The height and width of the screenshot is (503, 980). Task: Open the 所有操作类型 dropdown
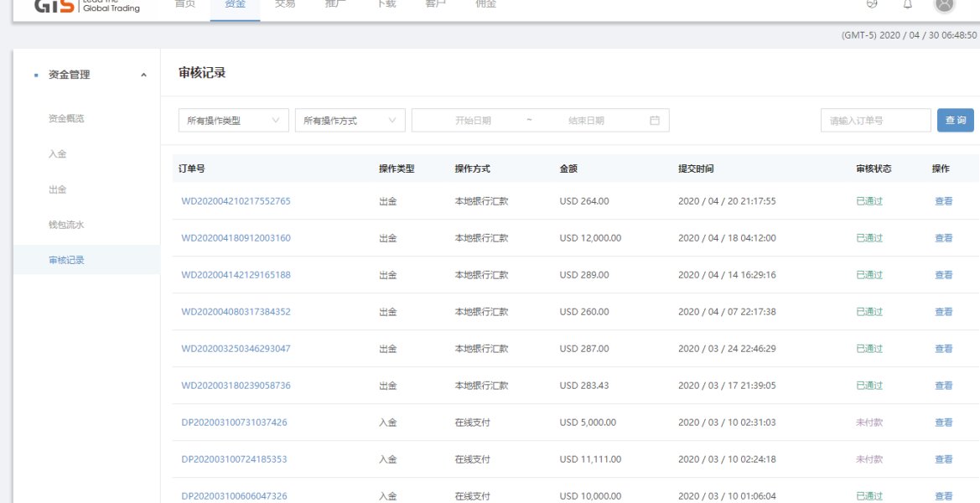(234, 121)
